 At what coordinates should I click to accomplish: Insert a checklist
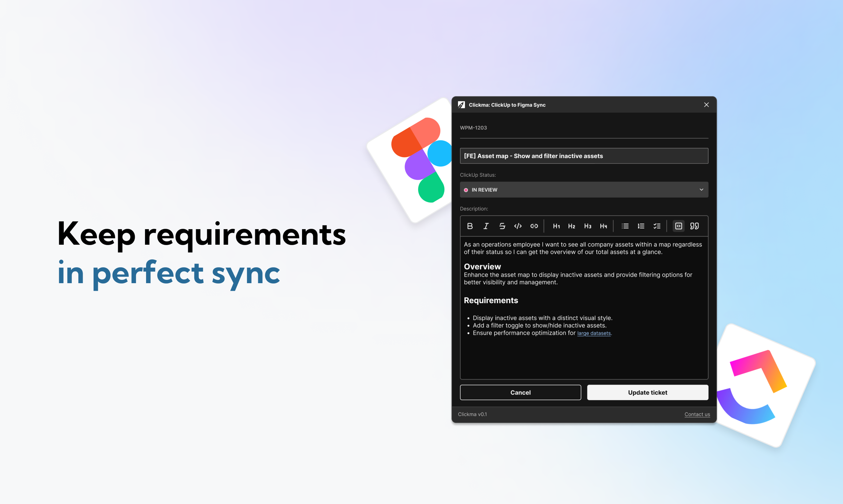(x=657, y=226)
